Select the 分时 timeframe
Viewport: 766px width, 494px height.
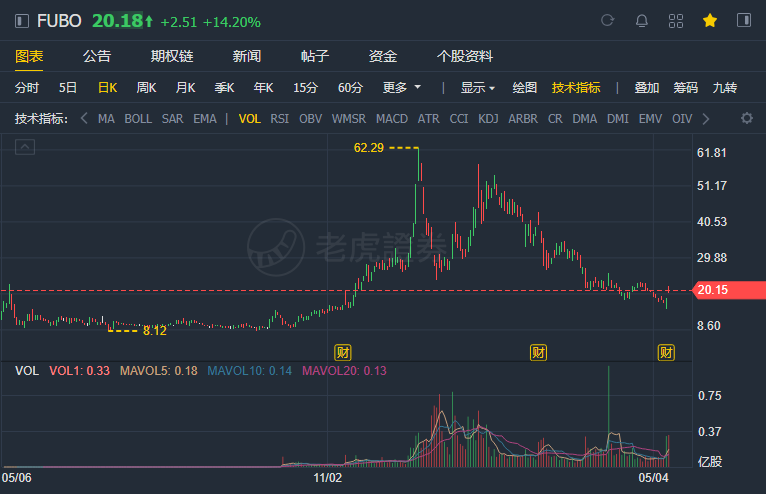[27, 87]
